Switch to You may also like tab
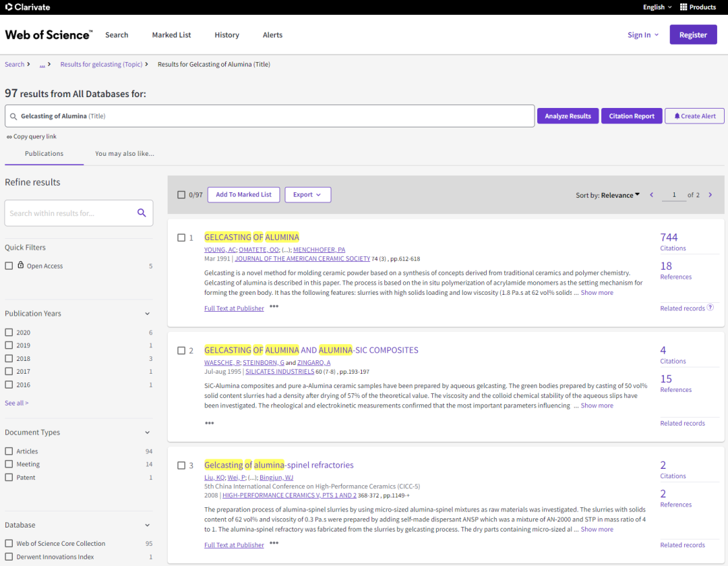Screen dimensions: 728x566 [125, 154]
